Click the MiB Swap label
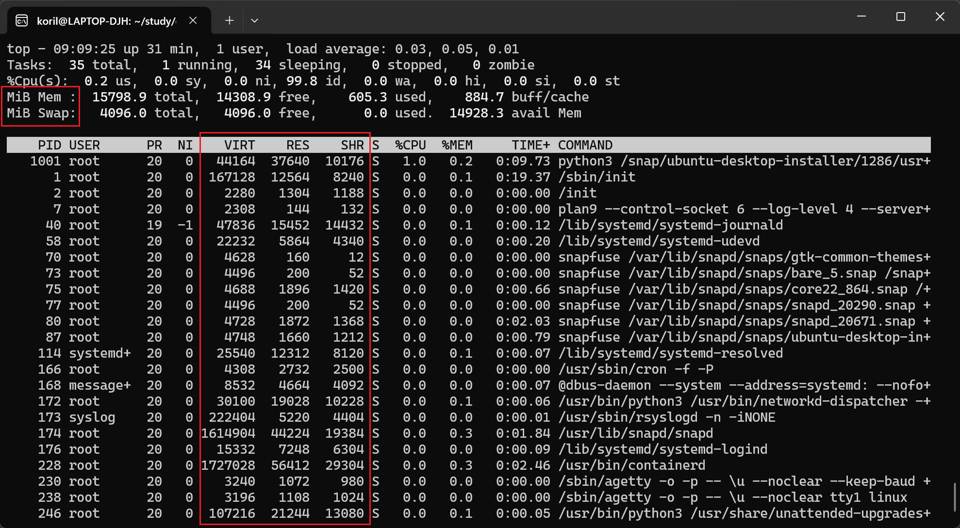The height and width of the screenshot is (528, 960). tap(40, 113)
